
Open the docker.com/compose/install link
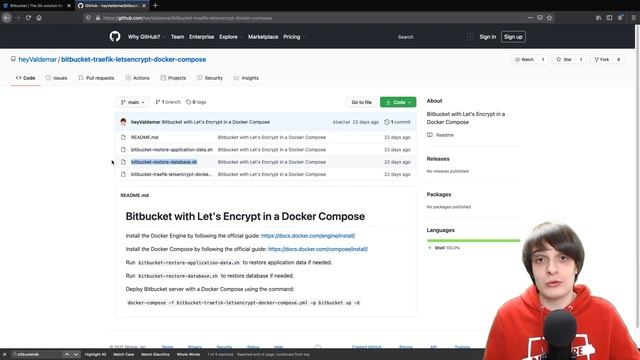318,249
